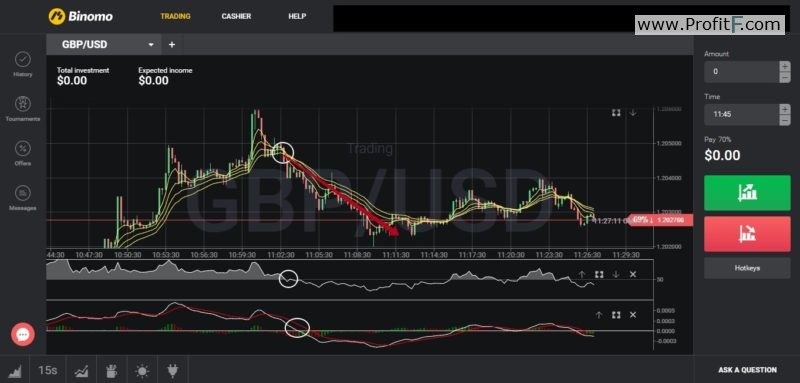Select the chart type icon in bottom toolbar
800x383 pixels.
click(15, 370)
